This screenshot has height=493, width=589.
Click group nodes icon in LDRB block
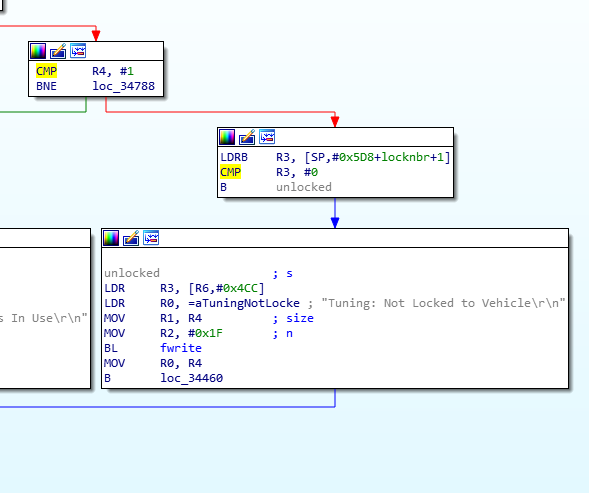267,137
